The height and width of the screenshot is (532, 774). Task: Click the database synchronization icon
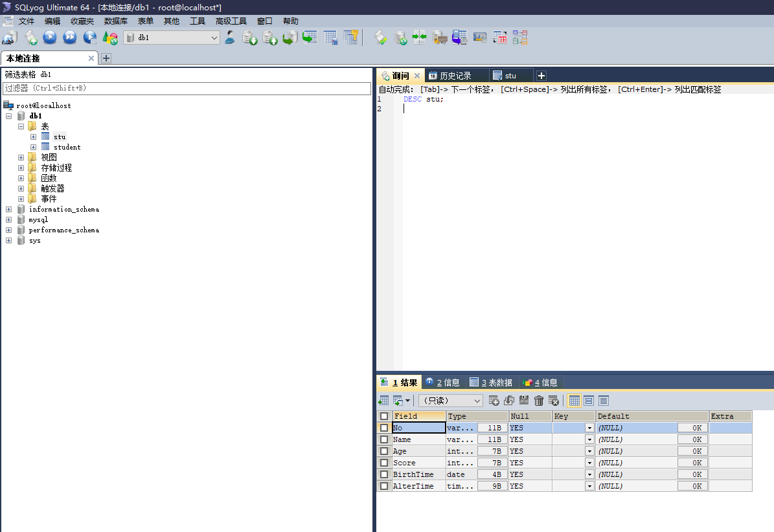pyautogui.click(x=400, y=38)
